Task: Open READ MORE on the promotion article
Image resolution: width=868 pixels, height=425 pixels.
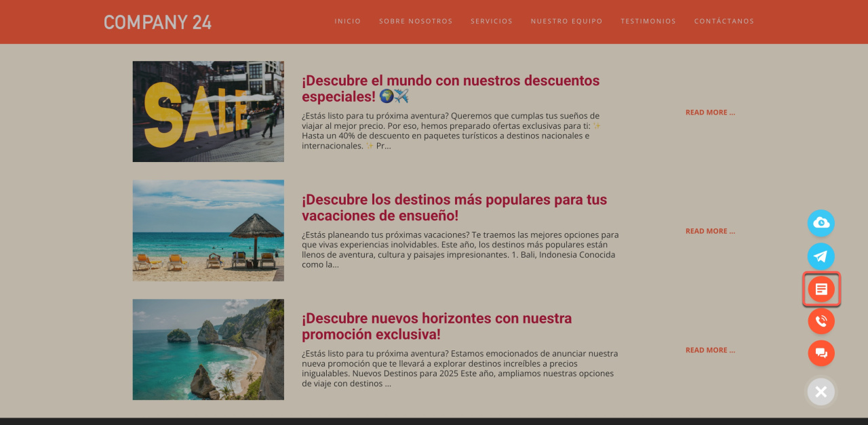Action: [710, 350]
